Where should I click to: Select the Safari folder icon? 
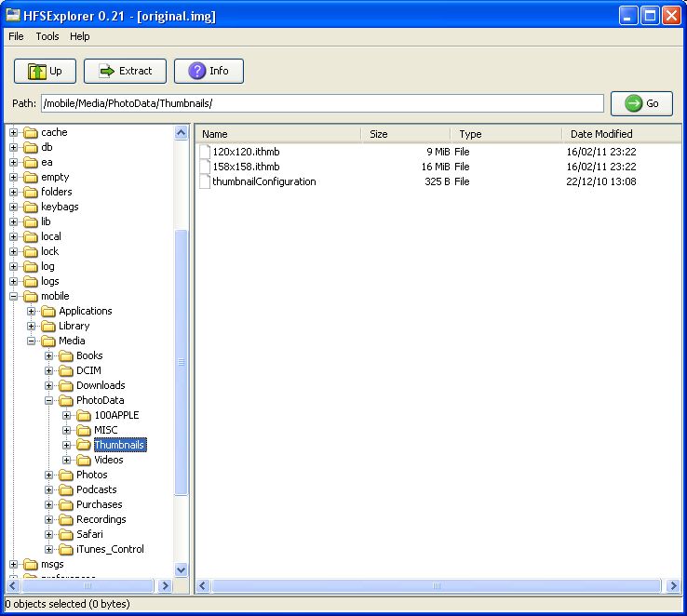click(66, 534)
